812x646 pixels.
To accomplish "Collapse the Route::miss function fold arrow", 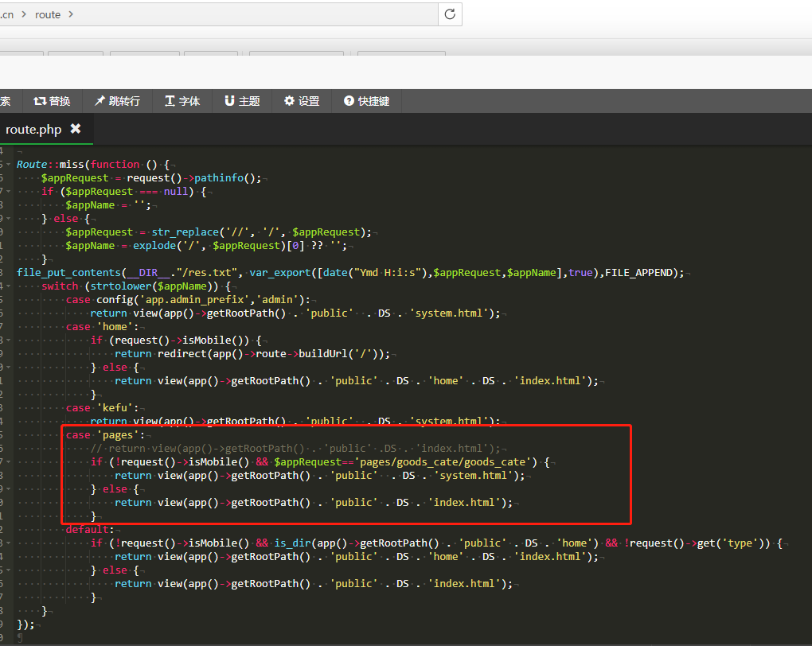I will click(x=8, y=165).
